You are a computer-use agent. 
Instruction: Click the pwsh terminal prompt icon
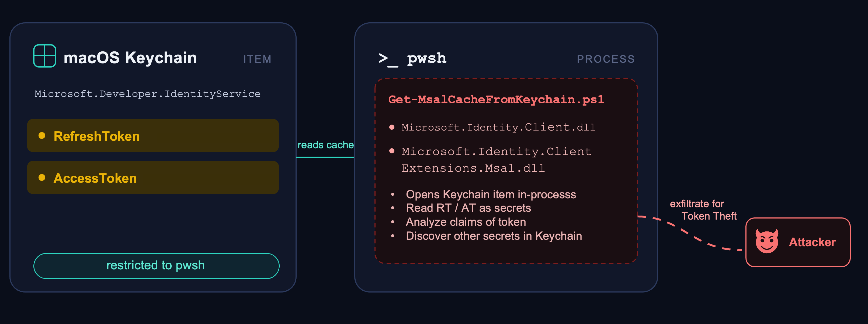388,60
